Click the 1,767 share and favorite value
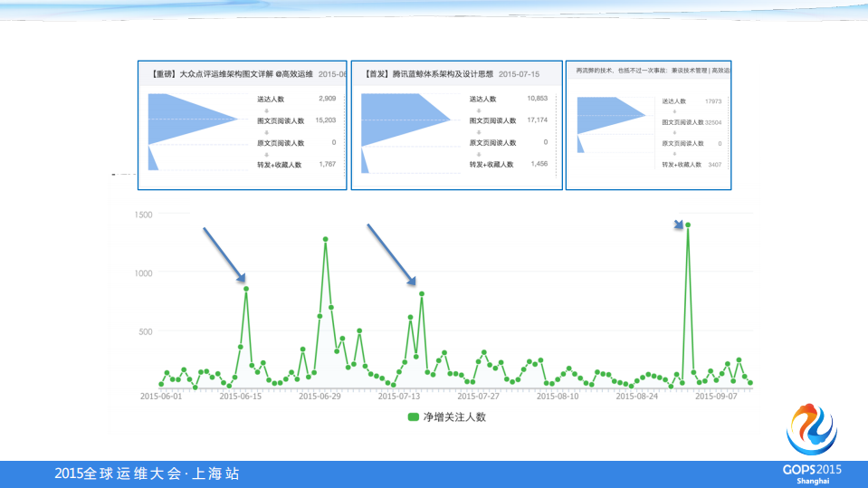 [327, 164]
